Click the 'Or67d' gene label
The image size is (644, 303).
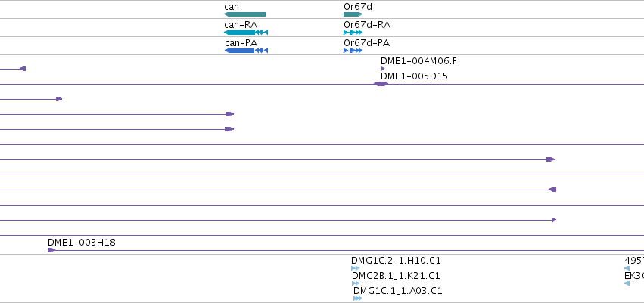coord(358,7)
